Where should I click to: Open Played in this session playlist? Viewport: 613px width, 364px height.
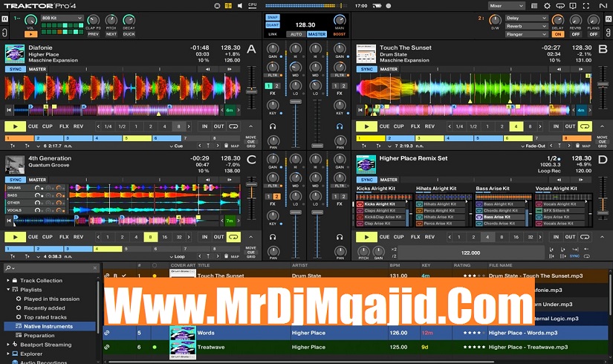(x=51, y=299)
